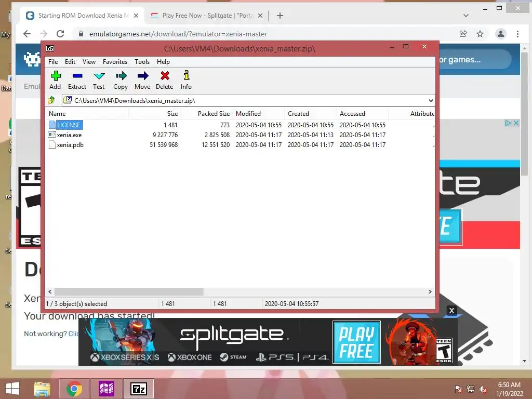Click the muted volume tray icon

(483, 389)
